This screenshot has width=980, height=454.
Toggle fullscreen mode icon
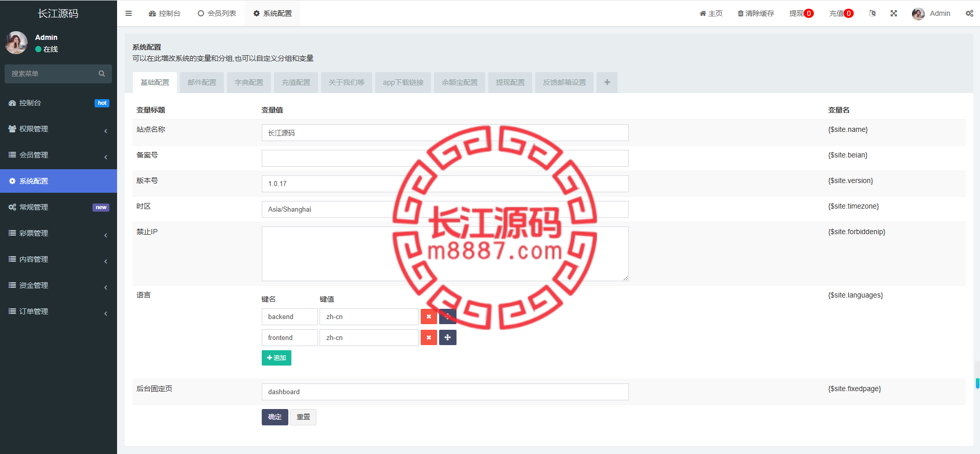click(894, 13)
